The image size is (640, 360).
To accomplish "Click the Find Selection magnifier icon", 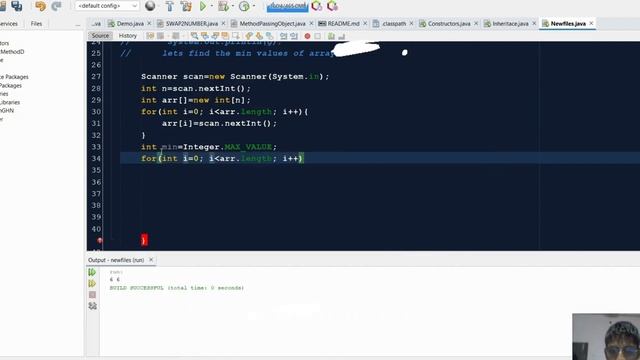I will tap(194, 36).
